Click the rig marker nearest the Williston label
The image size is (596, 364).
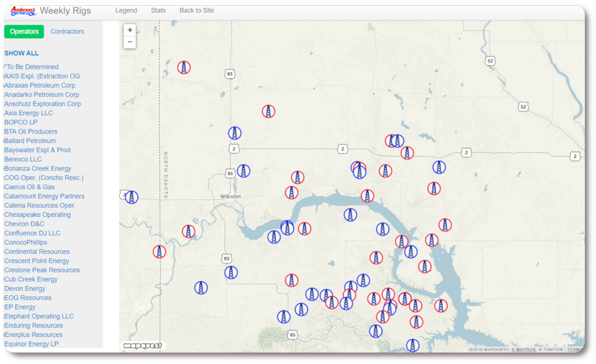(244, 170)
